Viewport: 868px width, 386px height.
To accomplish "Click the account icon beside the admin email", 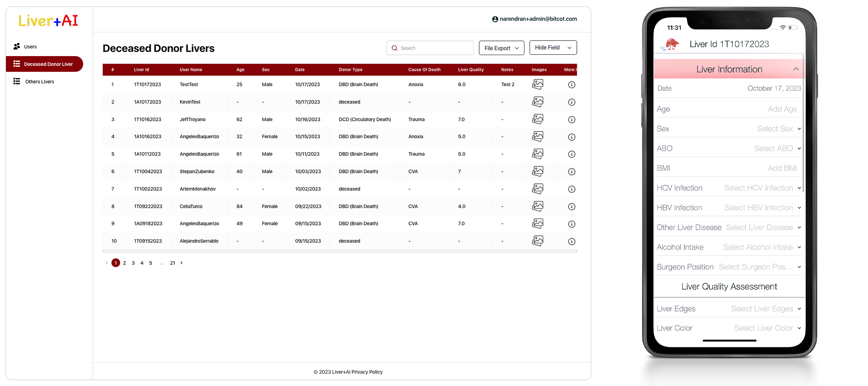I will 495,19.
